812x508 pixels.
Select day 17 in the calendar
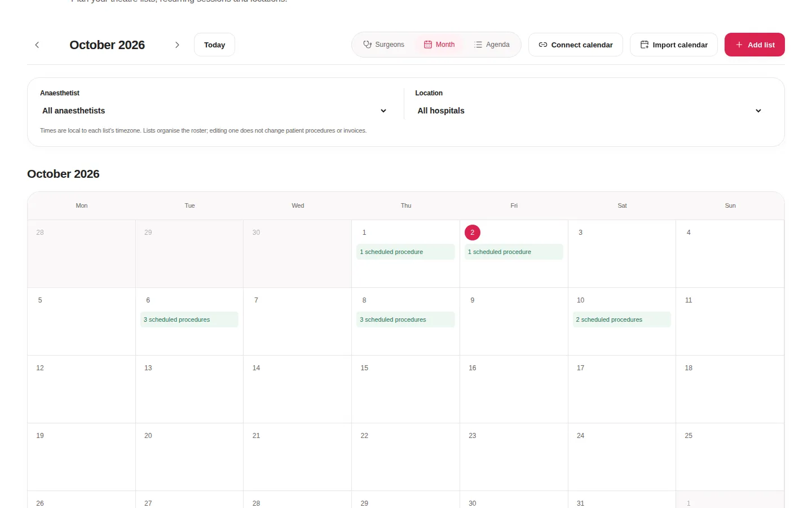point(581,368)
